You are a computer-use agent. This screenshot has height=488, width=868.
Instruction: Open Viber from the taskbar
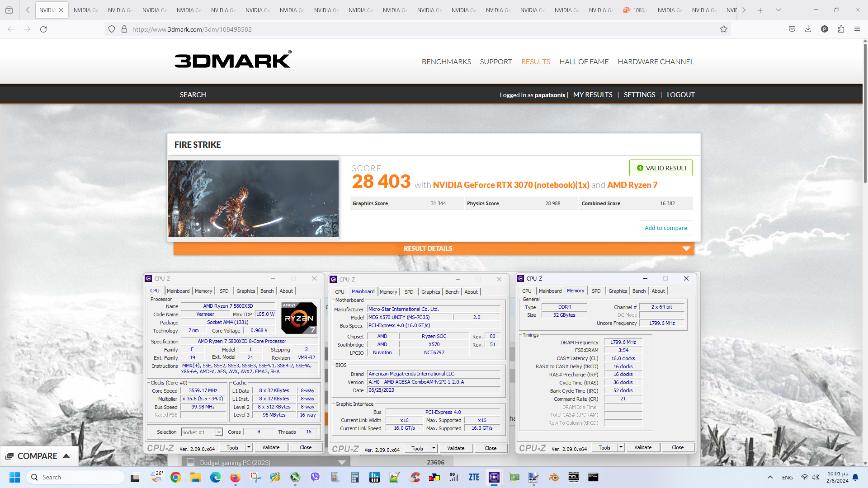click(315, 477)
